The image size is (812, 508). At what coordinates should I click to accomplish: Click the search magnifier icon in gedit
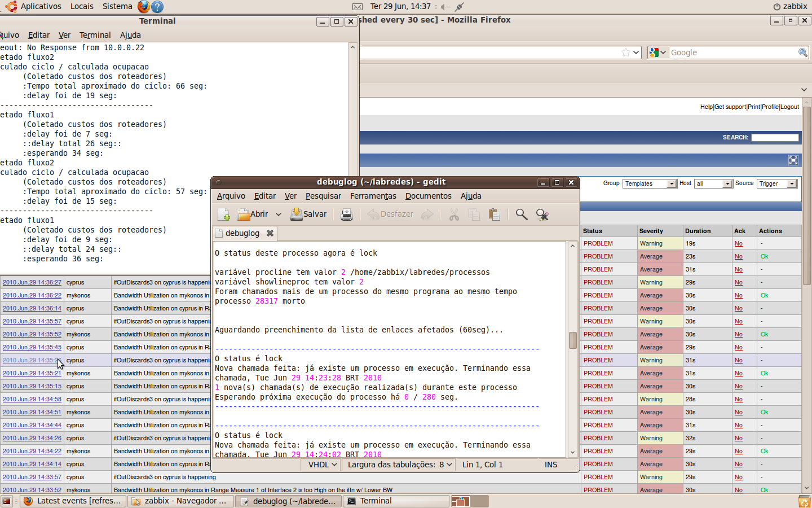pos(522,214)
